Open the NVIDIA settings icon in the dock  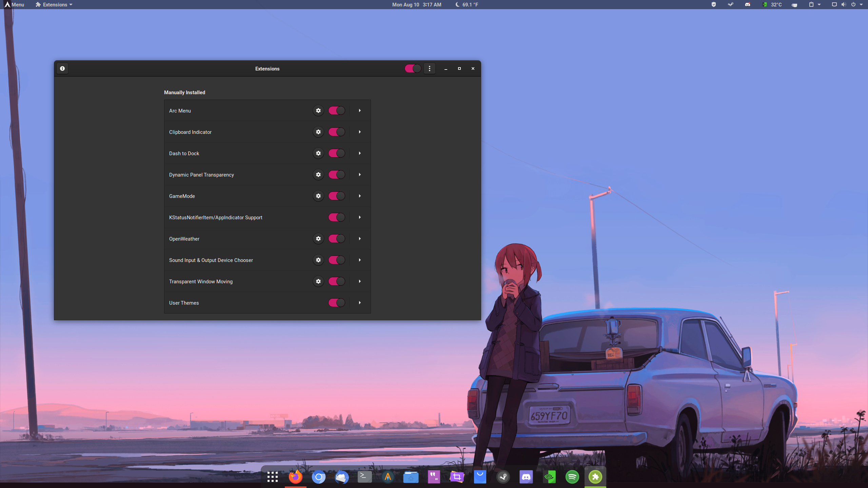point(550,477)
